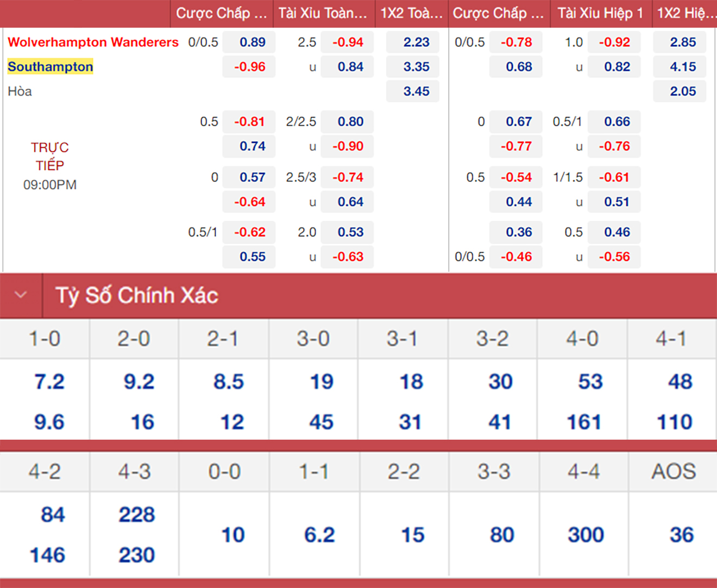Select correct score 1-0 odds 7.2
Viewport: 717px width, 588px height.
click(49, 381)
